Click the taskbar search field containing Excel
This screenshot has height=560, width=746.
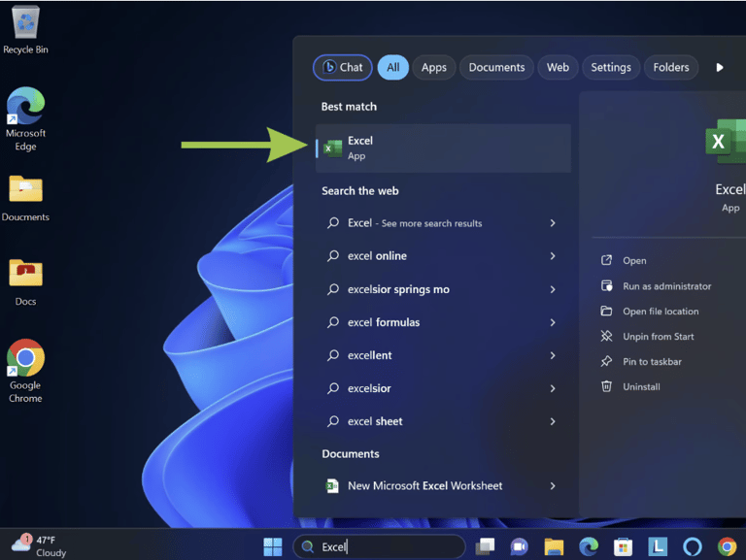pyautogui.click(x=379, y=546)
